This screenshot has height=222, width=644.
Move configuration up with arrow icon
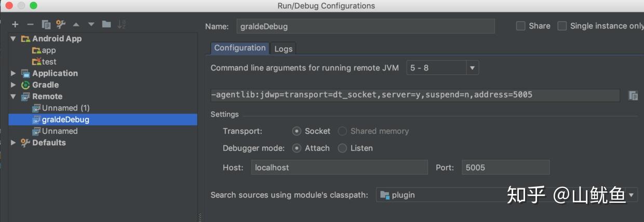76,24
